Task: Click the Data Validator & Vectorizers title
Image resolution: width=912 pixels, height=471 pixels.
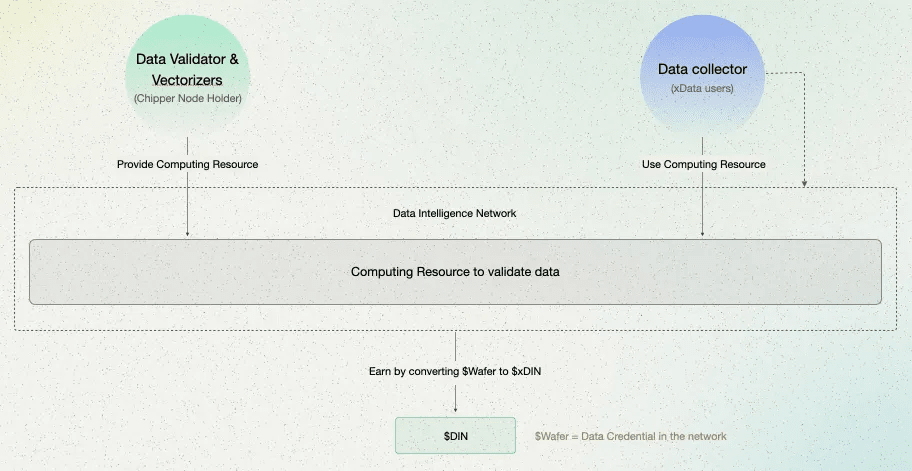Action: (x=187, y=69)
